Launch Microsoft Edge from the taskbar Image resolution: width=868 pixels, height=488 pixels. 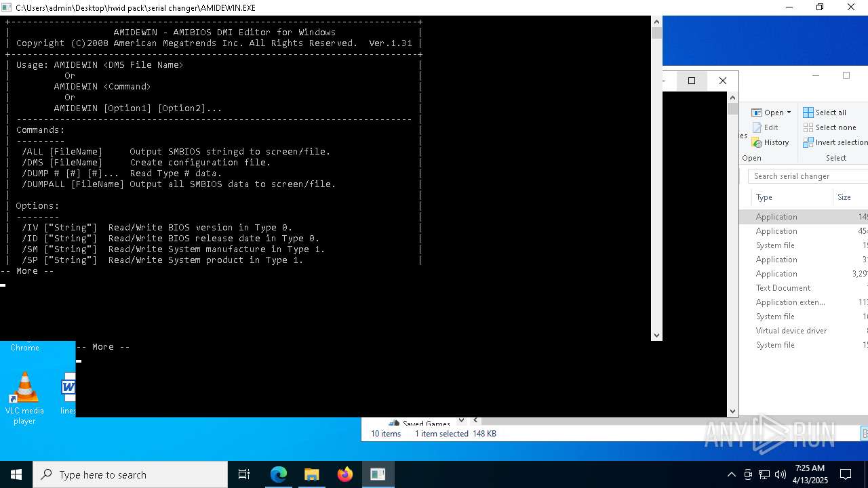click(279, 474)
